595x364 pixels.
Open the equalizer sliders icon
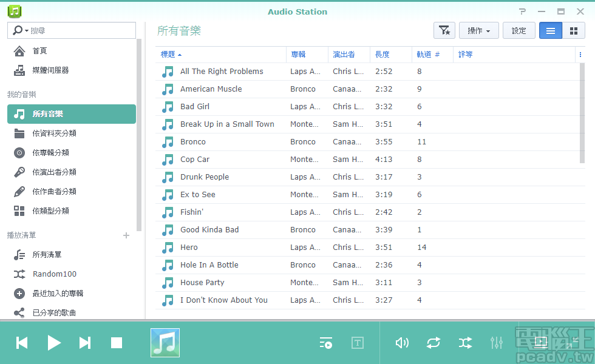click(497, 343)
